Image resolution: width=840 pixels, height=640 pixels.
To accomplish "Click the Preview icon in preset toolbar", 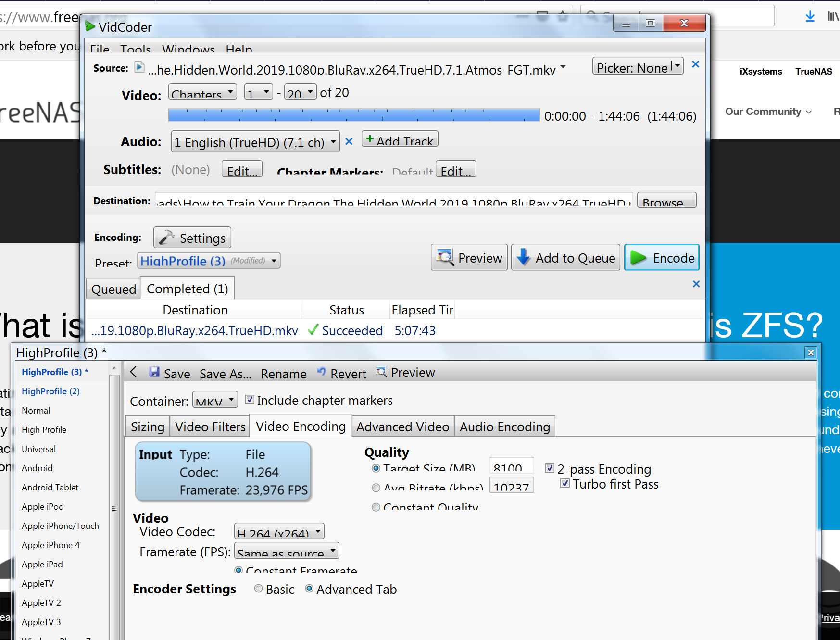I will pos(381,372).
